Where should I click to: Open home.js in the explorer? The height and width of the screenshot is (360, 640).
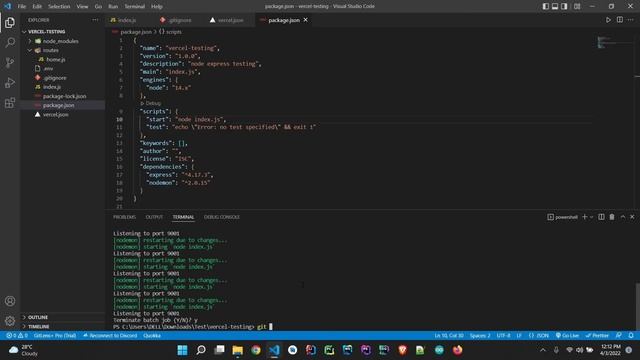coord(62,60)
